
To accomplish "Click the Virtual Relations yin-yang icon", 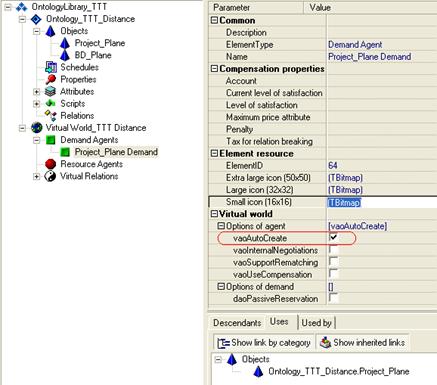I will click(50, 176).
